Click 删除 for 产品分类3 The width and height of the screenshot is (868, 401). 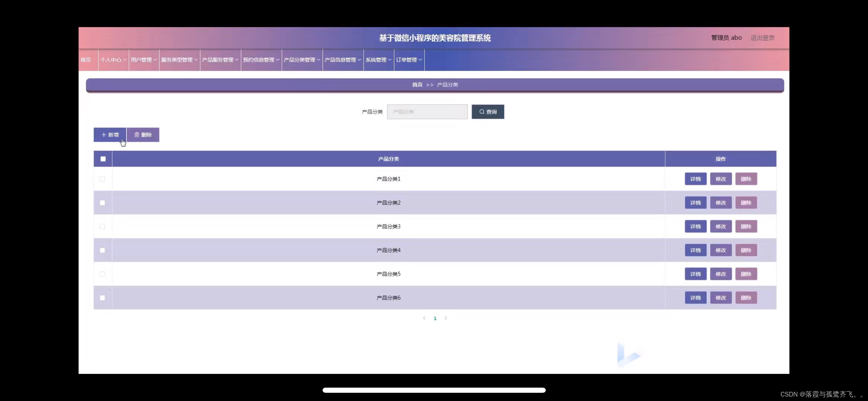(746, 227)
